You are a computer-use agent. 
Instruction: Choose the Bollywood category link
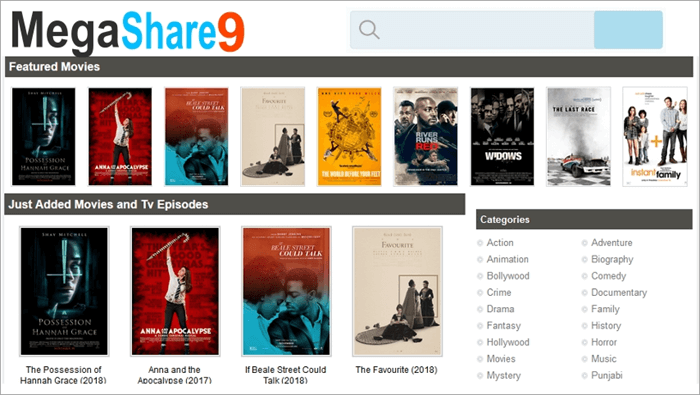(508, 276)
